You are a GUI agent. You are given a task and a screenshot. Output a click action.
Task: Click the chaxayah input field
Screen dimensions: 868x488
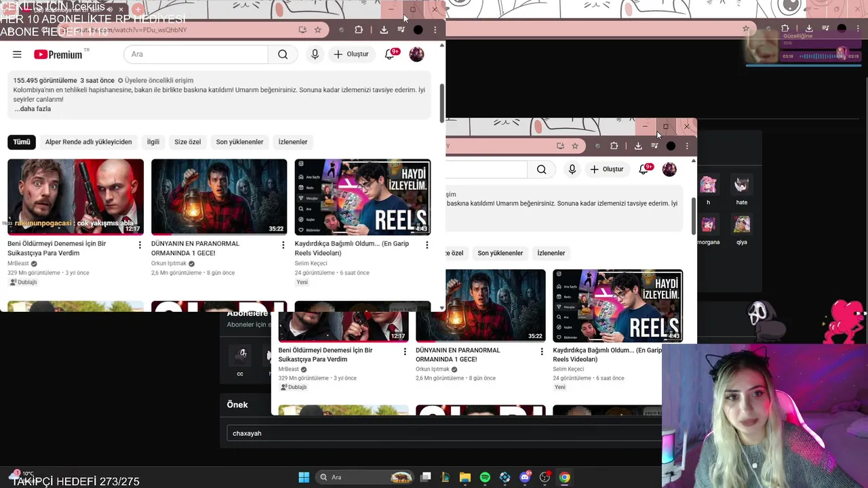444,433
